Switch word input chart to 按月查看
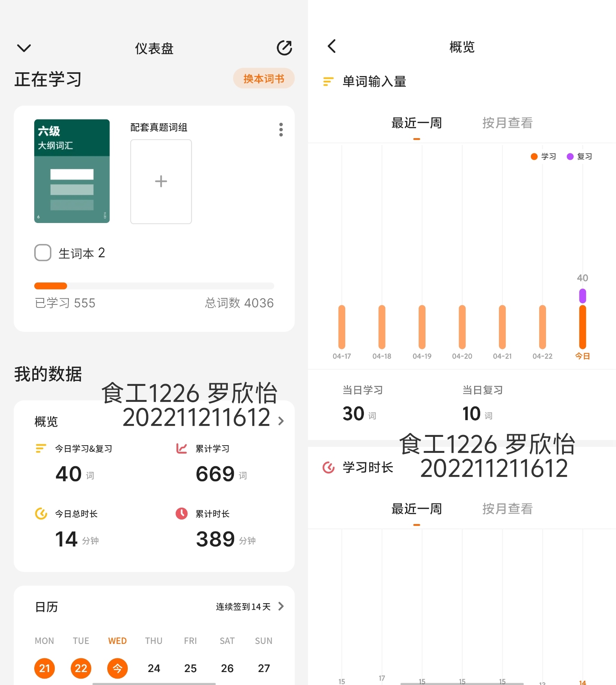616x685 pixels. tap(507, 123)
